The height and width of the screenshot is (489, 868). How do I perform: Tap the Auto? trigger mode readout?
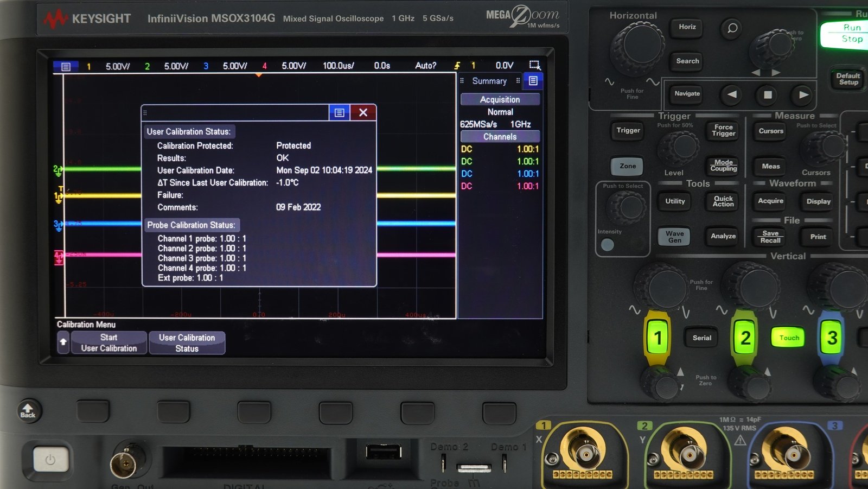click(426, 66)
